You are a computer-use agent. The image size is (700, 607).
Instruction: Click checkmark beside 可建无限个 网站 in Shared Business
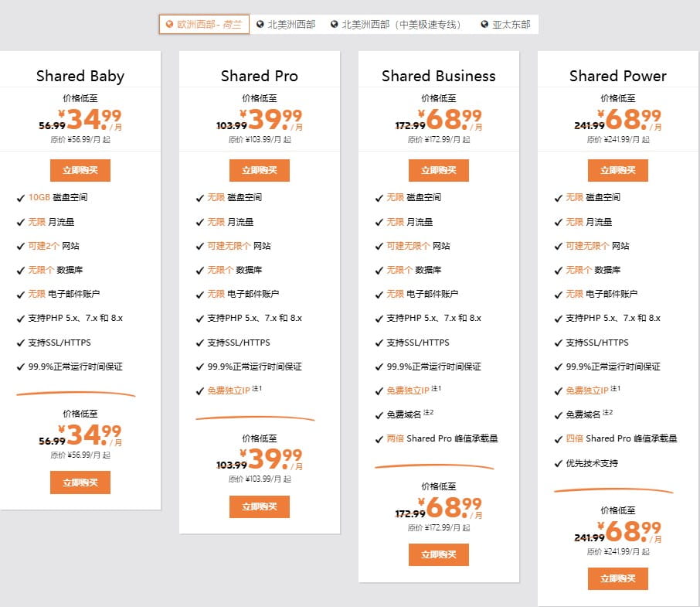click(x=378, y=246)
